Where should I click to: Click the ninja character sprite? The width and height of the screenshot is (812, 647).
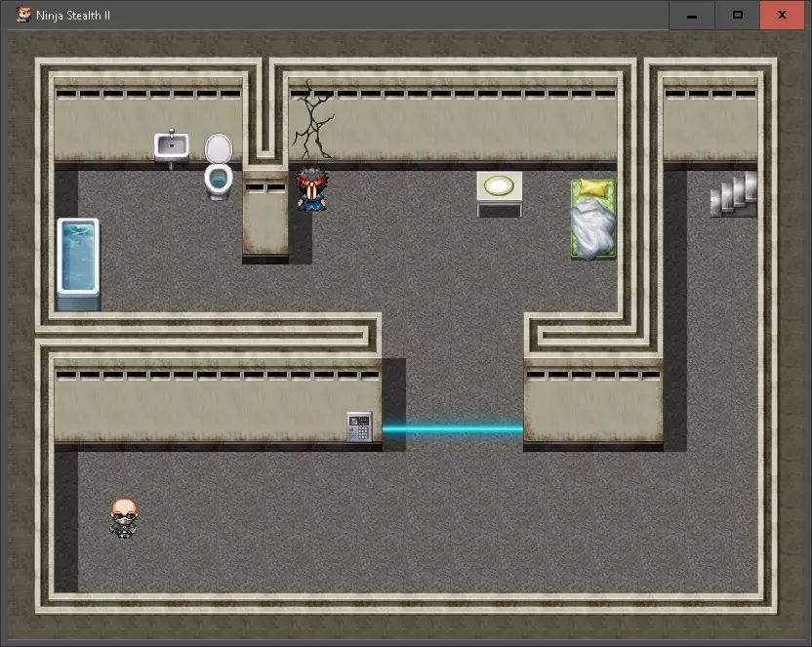coord(311,188)
